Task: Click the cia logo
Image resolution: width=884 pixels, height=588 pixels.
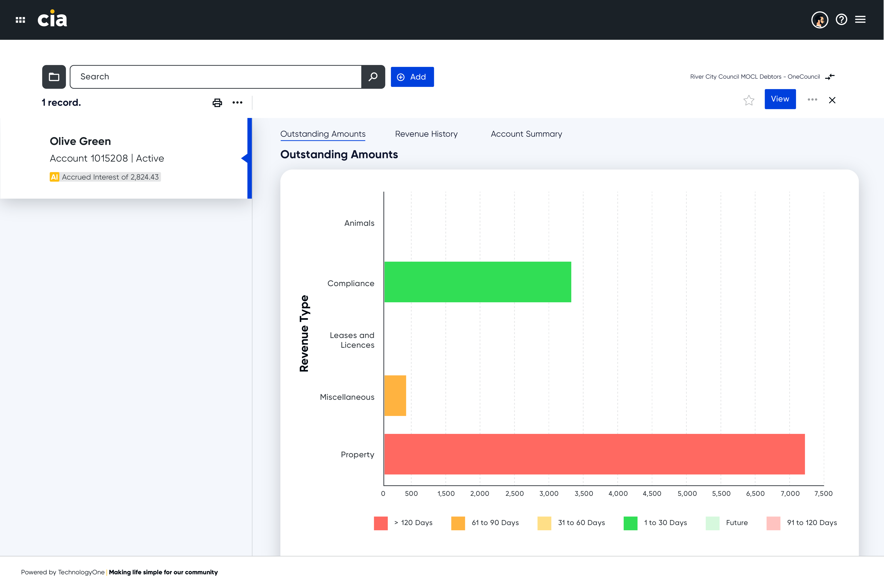Action: click(52, 18)
